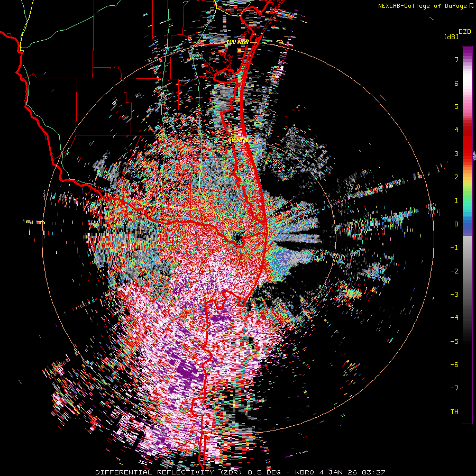Click the 7 tick label on scale
Image resolution: width=476 pixels, height=476 pixels.
[x=456, y=59]
